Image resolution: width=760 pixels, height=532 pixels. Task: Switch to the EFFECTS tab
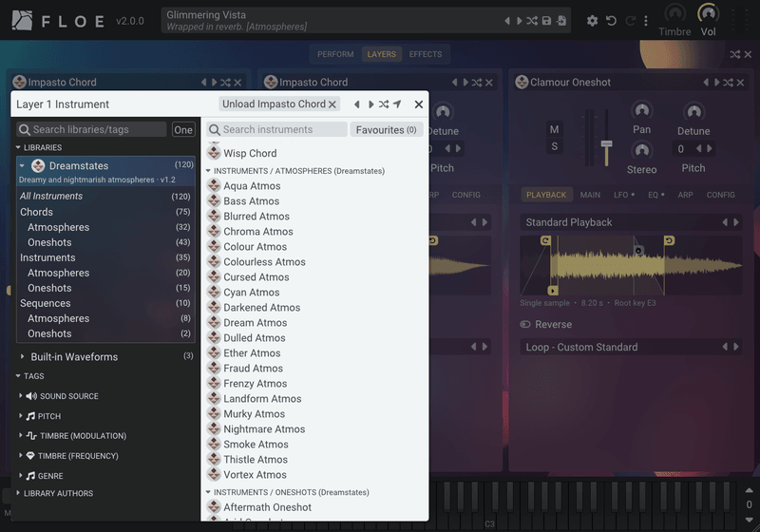pos(425,54)
